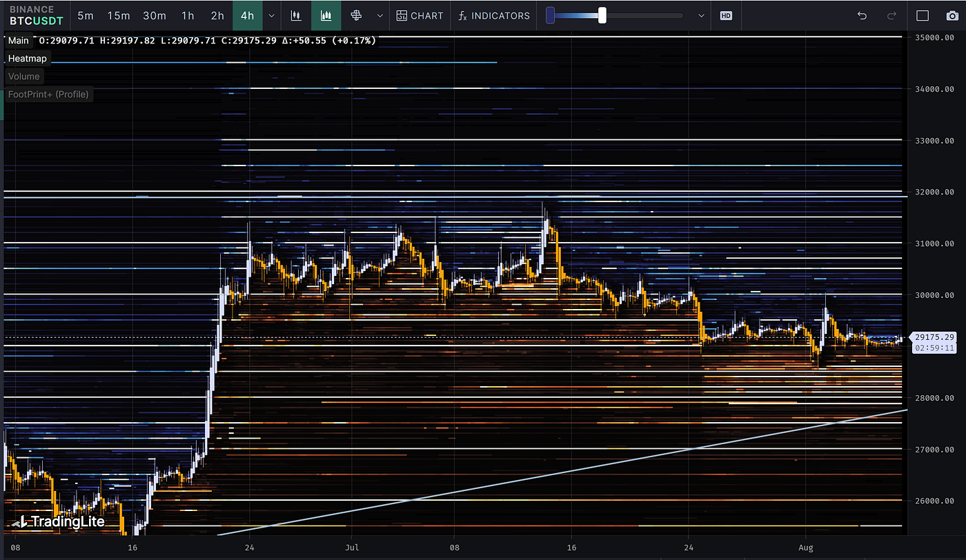Toggle the HD heatmap mode
Image resolution: width=966 pixels, height=560 pixels.
pyautogui.click(x=726, y=15)
